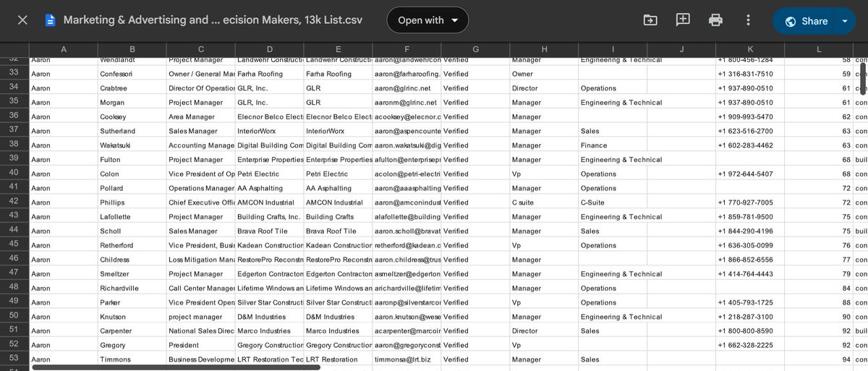868x371 pixels.
Task: Select column K header
Action: 750,49
